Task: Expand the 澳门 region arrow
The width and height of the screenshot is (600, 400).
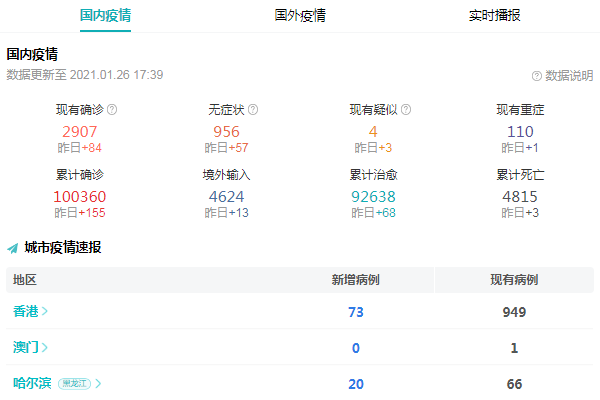Action: click(x=45, y=348)
